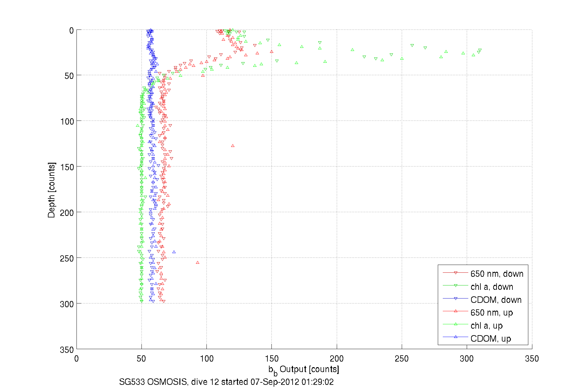Click the 'Depth [counts]' y-axis label

[52, 190]
